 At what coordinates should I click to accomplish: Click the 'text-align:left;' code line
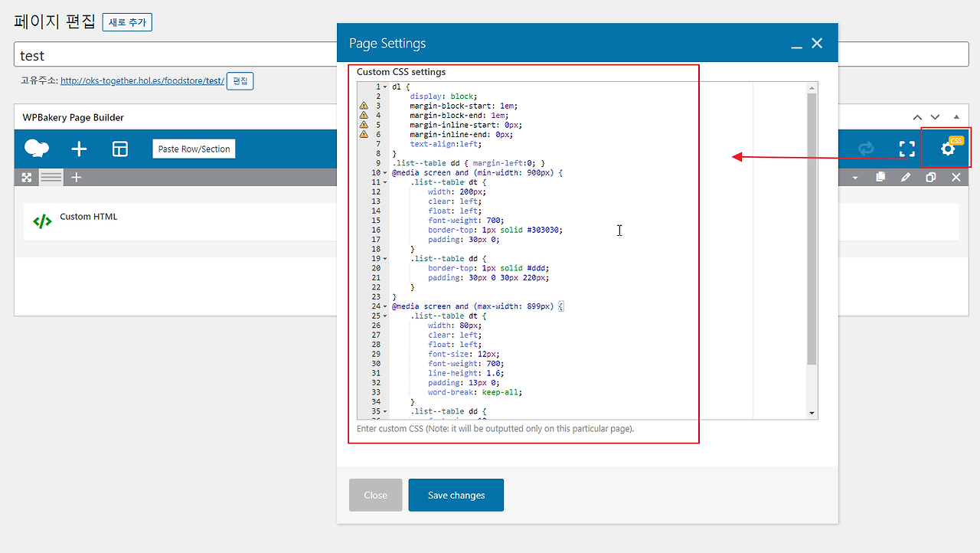point(446,144)
